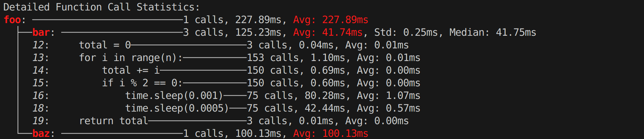This screenshot has height=139, width=644.
Task: Click the code 'return total'
Action: (x=113, y=121)
